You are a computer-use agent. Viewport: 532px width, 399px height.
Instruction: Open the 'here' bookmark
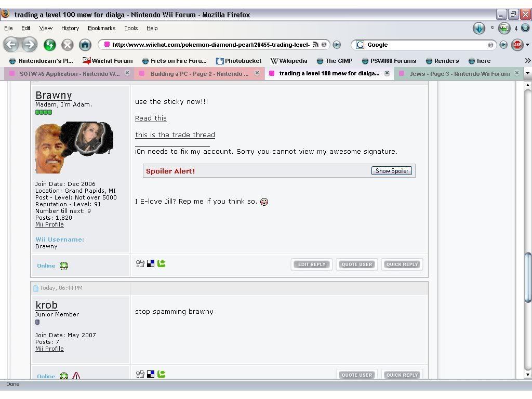(480, 61)
